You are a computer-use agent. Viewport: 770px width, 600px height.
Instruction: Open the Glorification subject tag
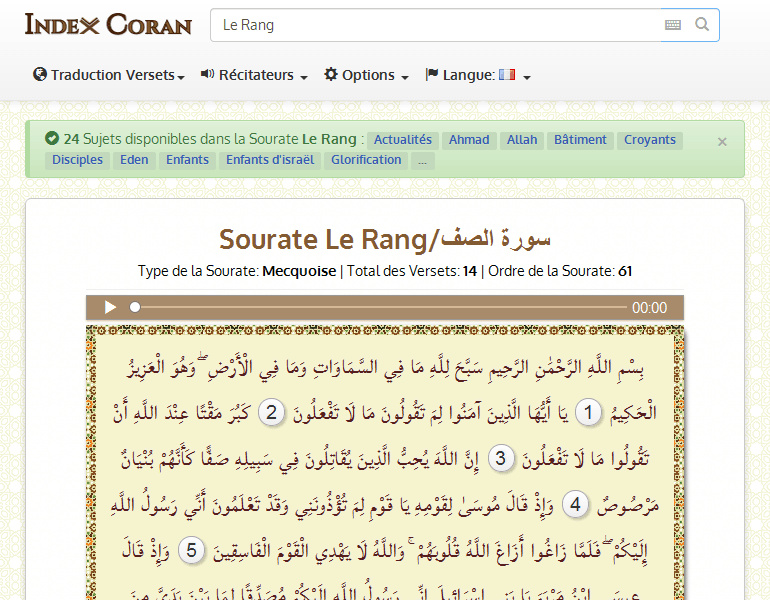coord(366,160)
